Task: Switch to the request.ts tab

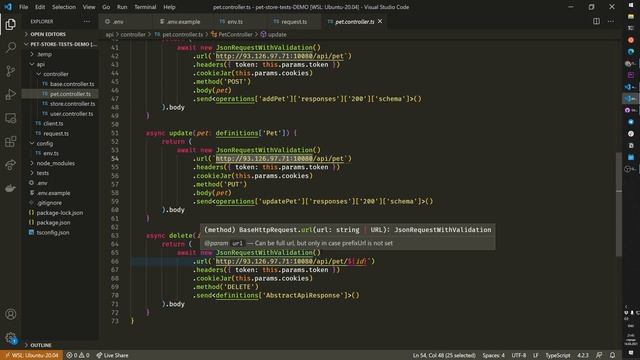Action: [x=294, y=21]
